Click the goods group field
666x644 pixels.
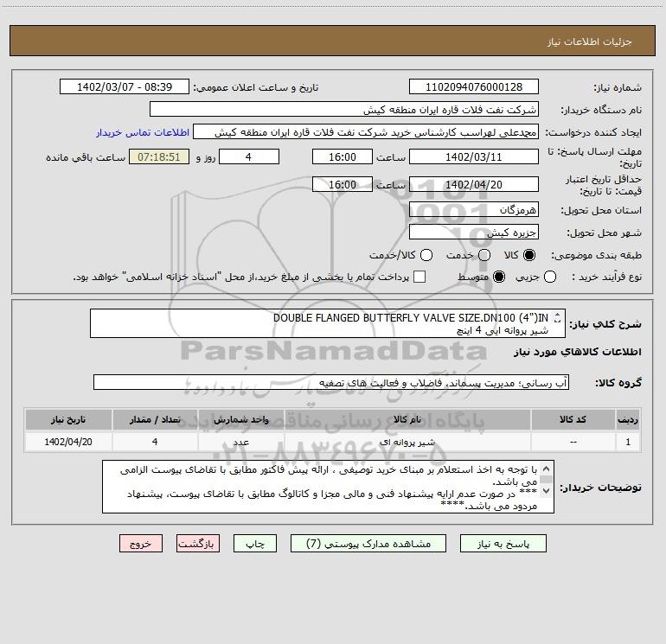click(x=331, y=382)
